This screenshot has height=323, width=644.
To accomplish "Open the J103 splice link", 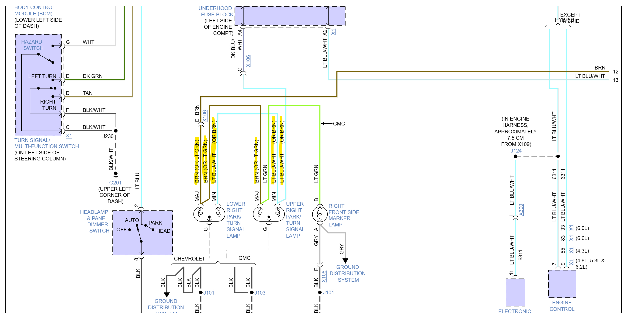I will (260, 293).
